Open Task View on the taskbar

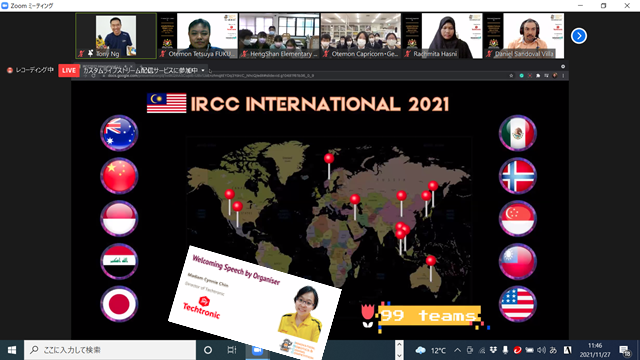[231, 350]
